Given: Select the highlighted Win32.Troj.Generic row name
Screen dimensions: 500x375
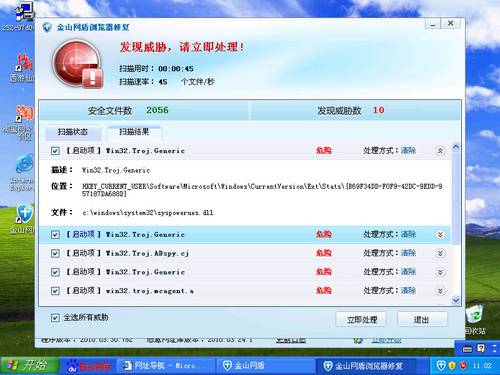Looking at the screenshot, I should click(x=145, y=235).
